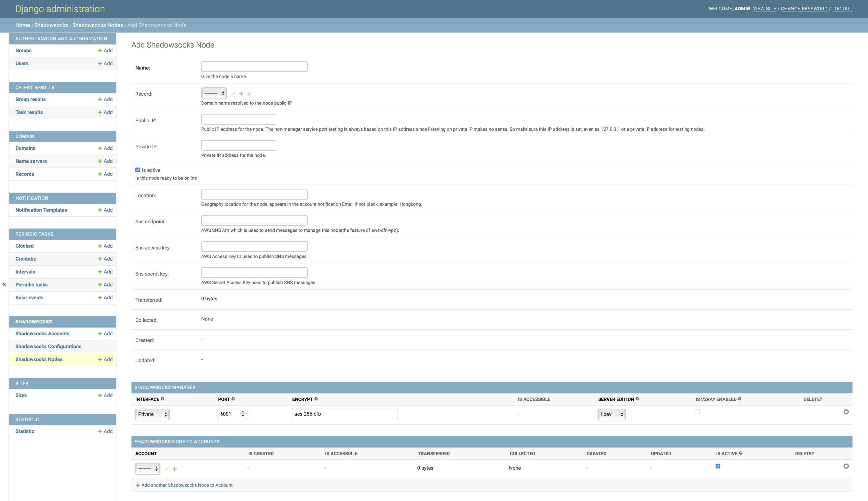Click green plus icon beside Account dropdown
The width and height of the screenshot is (868, 501).
tap(175, 469)
